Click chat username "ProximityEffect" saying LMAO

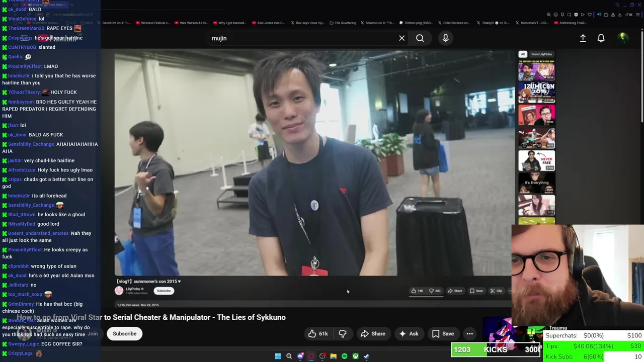point(25,66)
